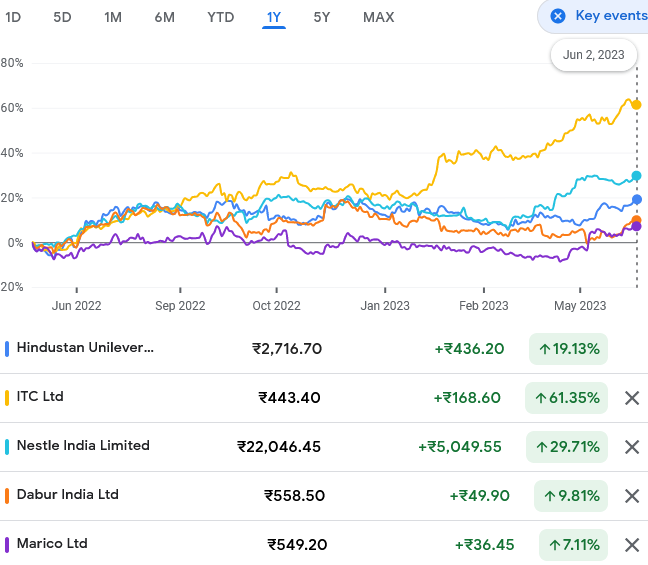The image size is (648, 565).
Task: Remove Marico Ltd from comparison
Action: pos(632,545)
